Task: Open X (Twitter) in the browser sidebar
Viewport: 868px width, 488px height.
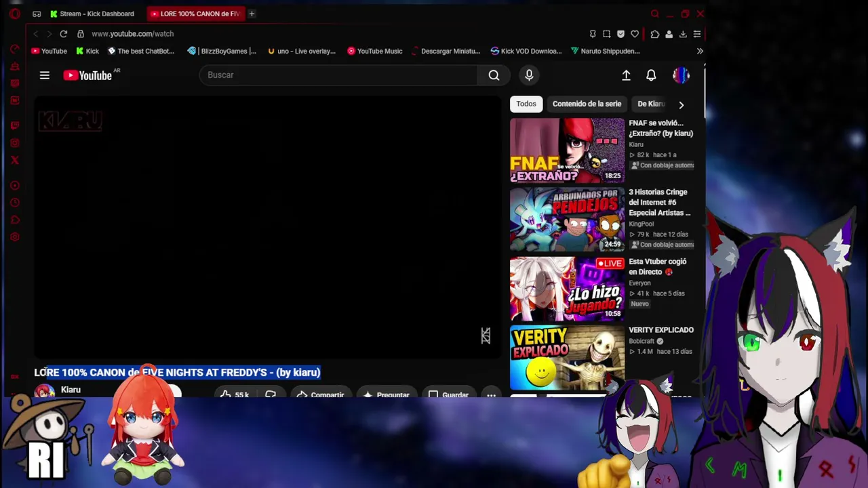Action: click(x=15, y=161)
